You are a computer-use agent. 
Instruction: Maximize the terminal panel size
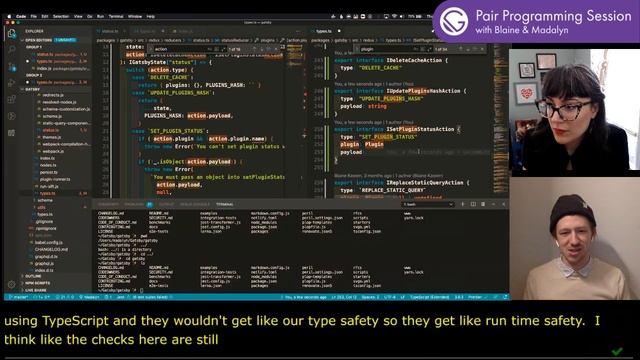493,204
